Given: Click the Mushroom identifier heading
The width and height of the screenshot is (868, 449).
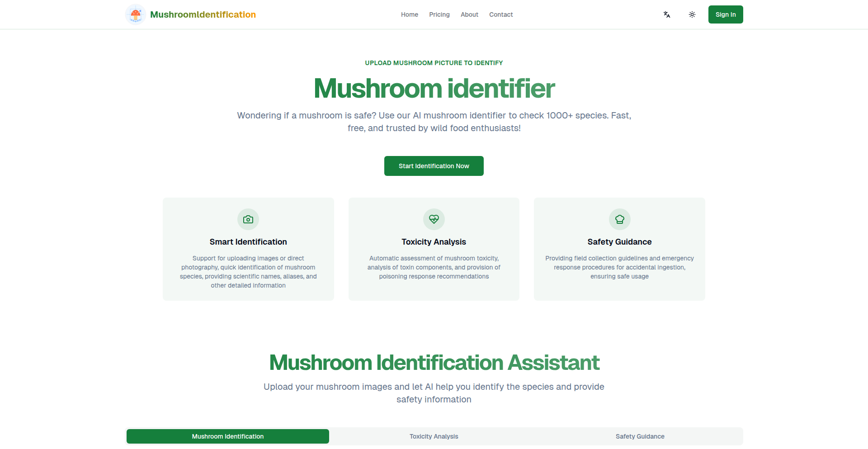Looking at the screenshot, I should tap(434, 89).
